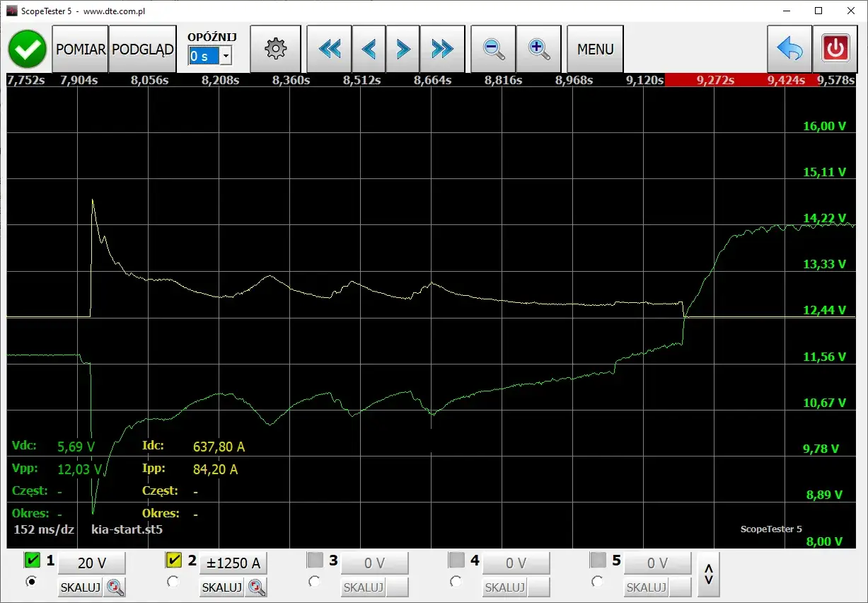The image size is (868, 603).
Task: Open channel 3 range button 0 V
Action: point(374,563)
